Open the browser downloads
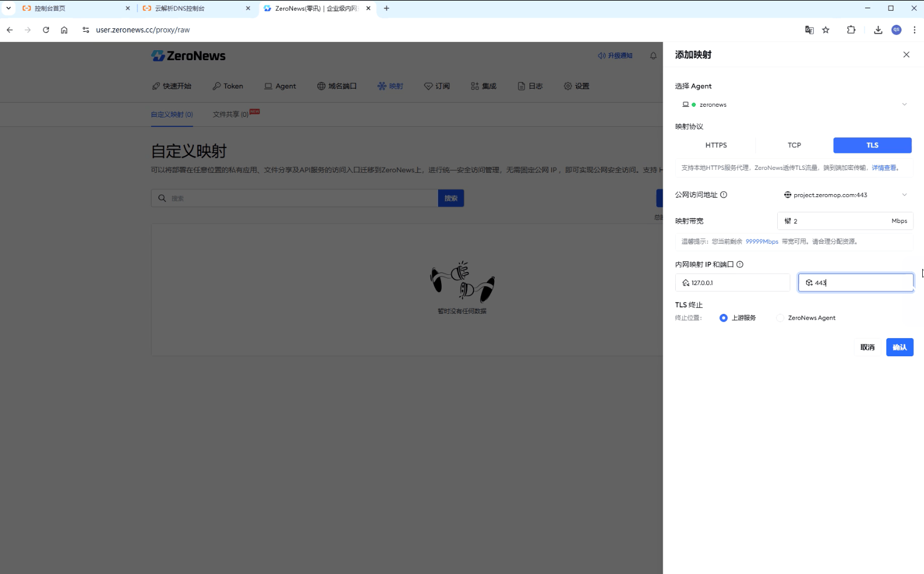The image size is (924, 574). point(878,30)
